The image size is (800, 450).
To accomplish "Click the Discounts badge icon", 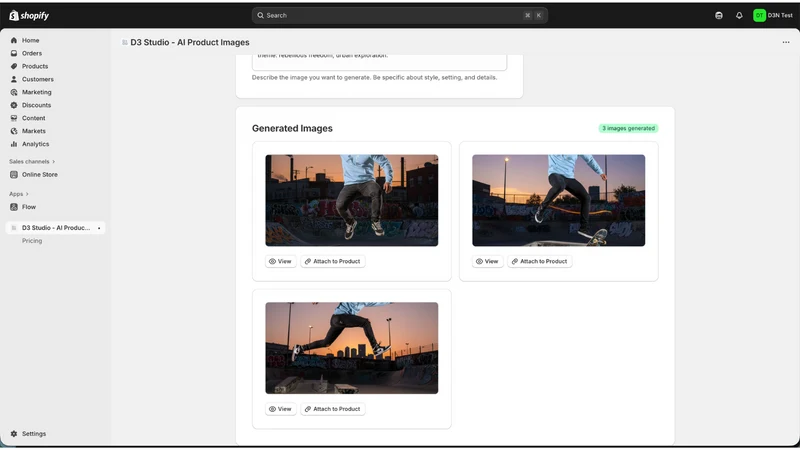I will (14, 105).
